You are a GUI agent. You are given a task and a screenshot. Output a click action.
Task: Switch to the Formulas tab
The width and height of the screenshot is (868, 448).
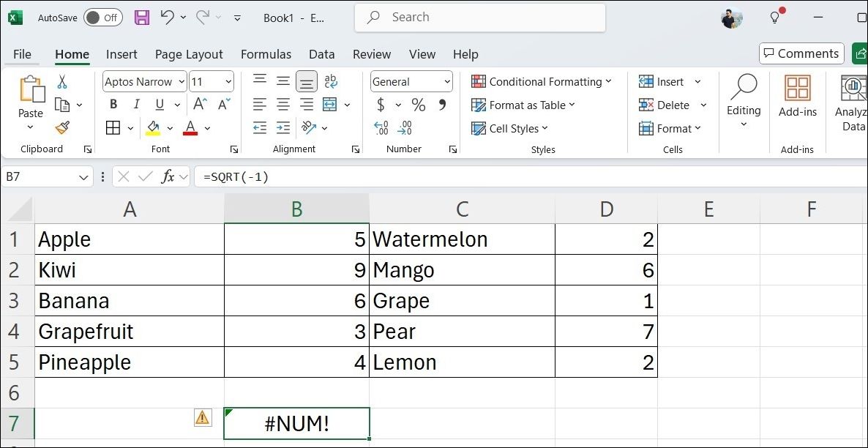point(266,54)
